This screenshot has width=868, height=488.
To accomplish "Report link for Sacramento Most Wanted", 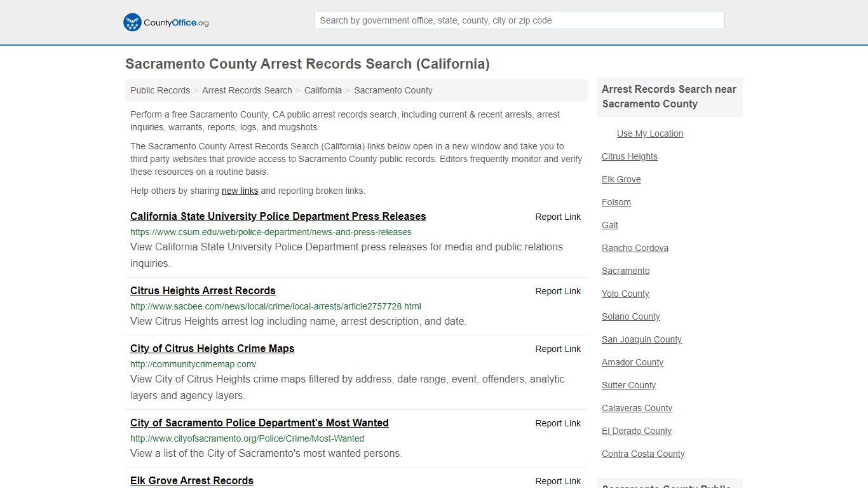I will [558, 423].
